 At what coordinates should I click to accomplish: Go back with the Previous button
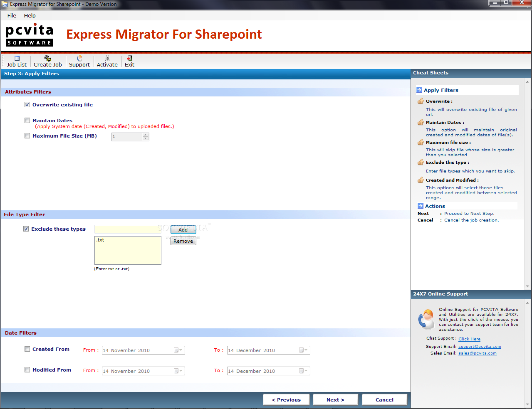286,400
